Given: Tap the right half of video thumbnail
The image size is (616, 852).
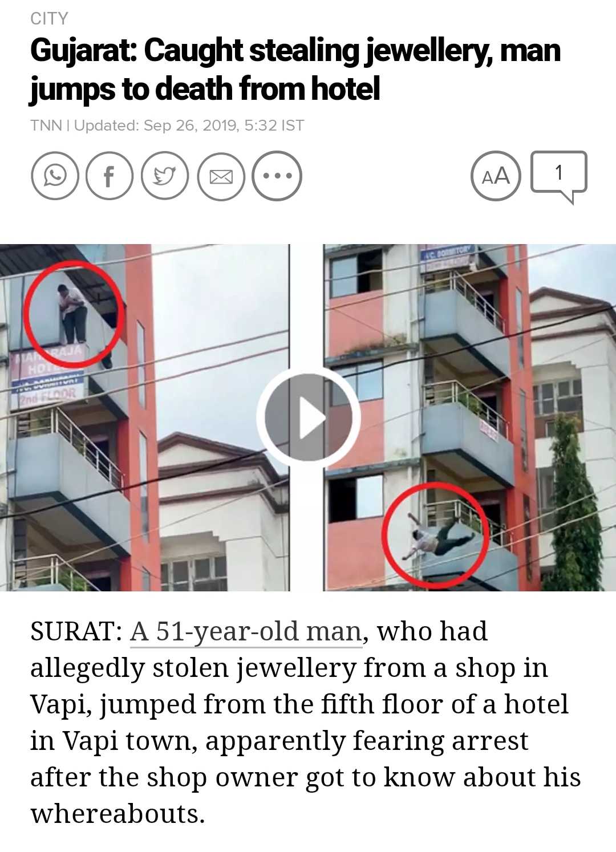Looking at the screenshot, I should pyautogui.click(x=469, y=418).
